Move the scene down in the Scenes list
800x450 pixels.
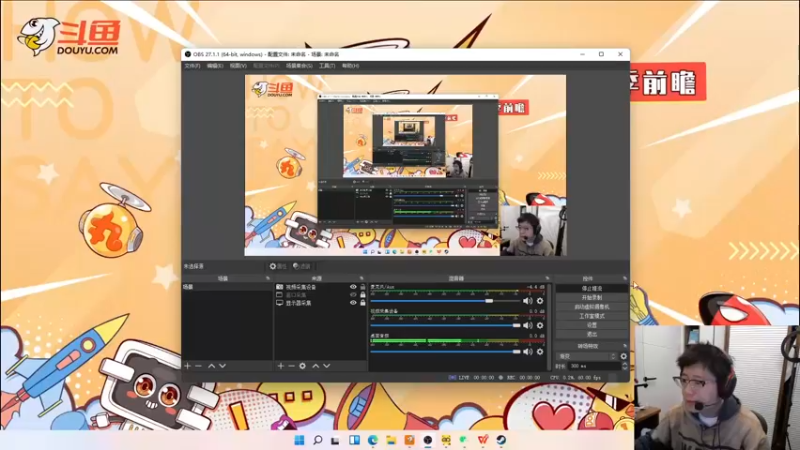click(x=222, y=366)
